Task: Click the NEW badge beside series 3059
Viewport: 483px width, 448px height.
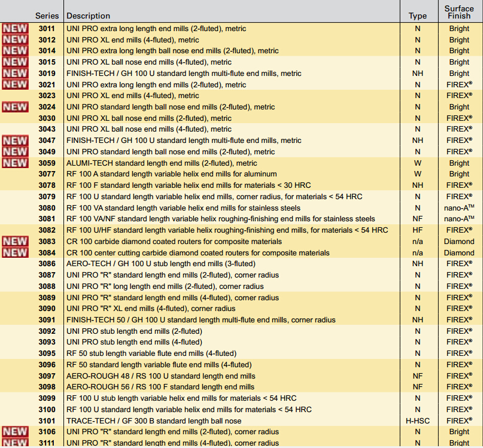Action: pos(15,163)
